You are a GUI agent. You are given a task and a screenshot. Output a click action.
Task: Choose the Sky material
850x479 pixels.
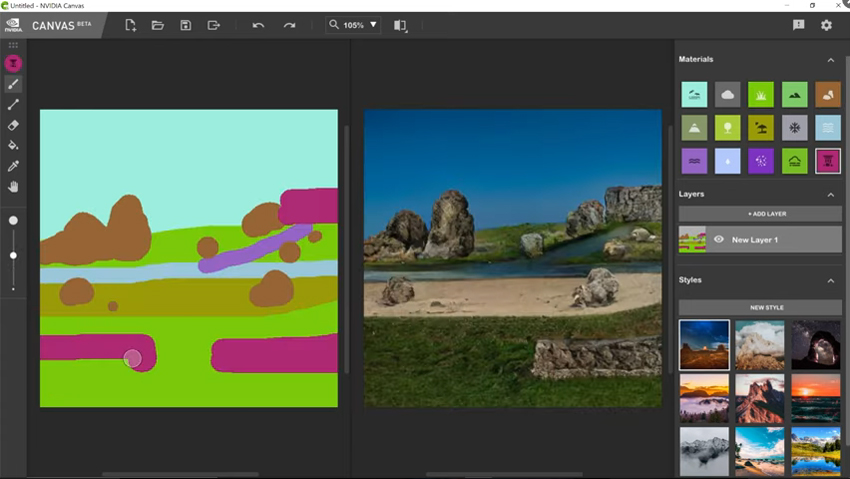click(694, 95)
